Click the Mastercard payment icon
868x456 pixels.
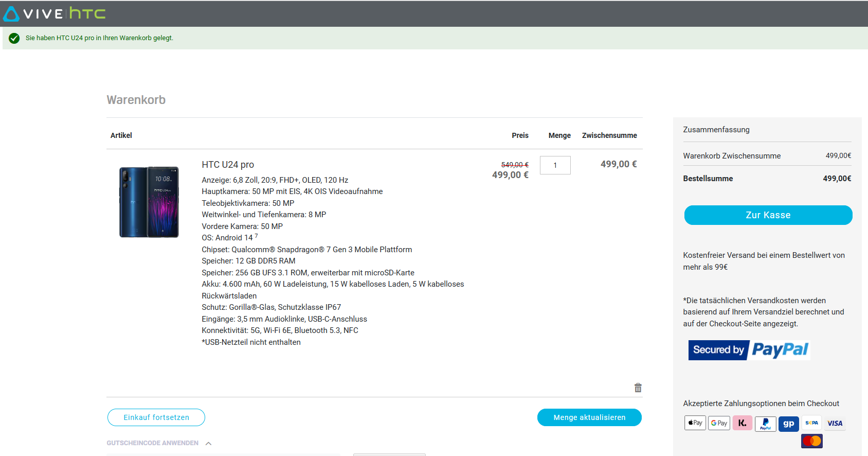(811, 441)
